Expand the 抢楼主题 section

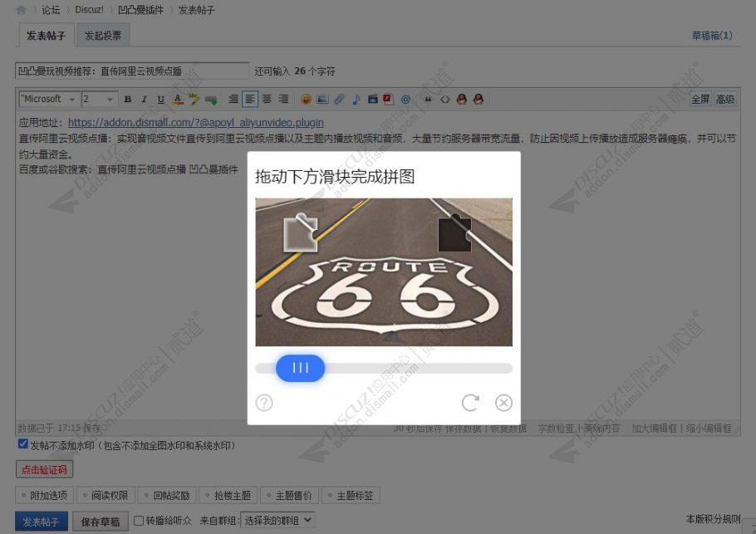228,496
